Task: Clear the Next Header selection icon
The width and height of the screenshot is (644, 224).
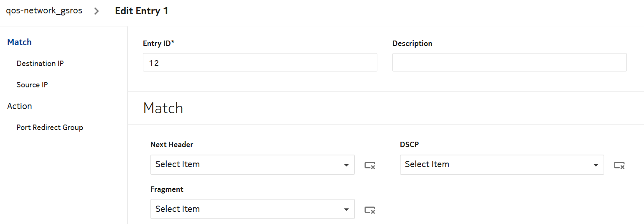Action: click(x=369, y=165)
